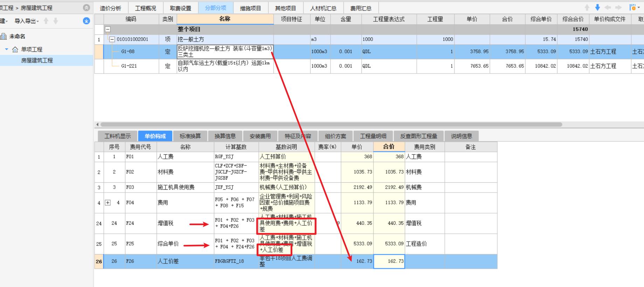
Task: Click 房屋建筑工程 in the top breadcrumb
Action: 36,8
